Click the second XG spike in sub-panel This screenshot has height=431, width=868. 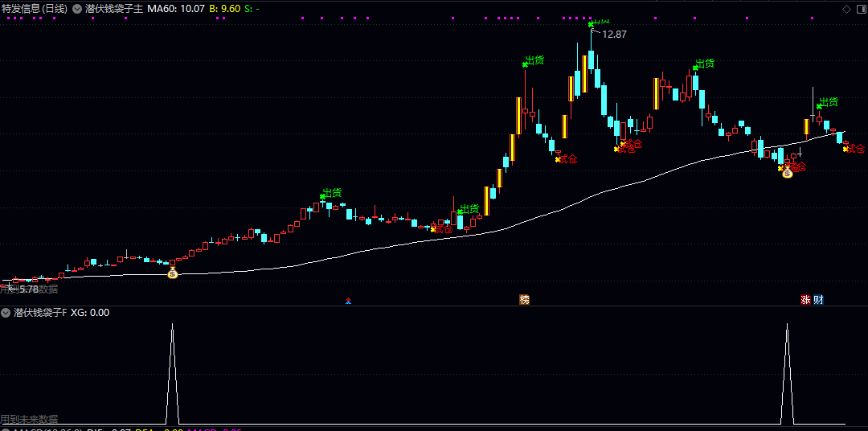tap(787, 373)
